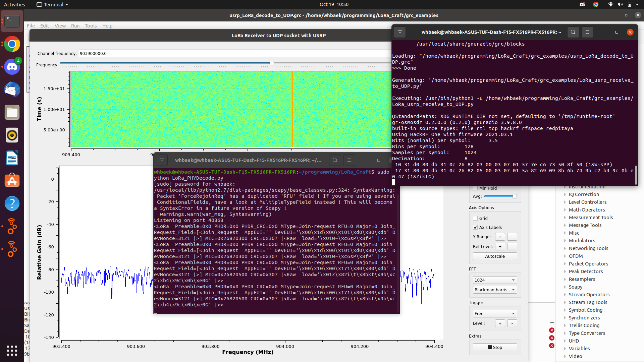The height and width of the screenshot is (362, 644).
Task: Open the FFT size 1024 dropdown
Action: pyautogui.click(x=495, y=280)
